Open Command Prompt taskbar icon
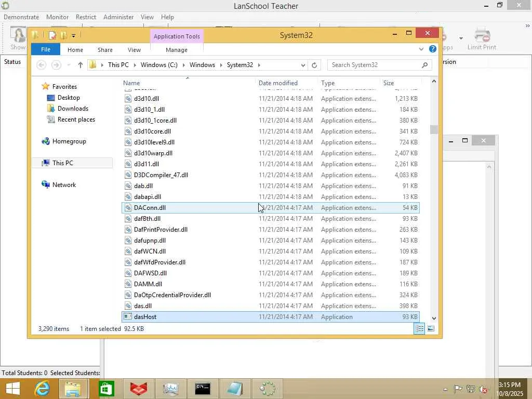532x399 pixels. coord(203,389)
